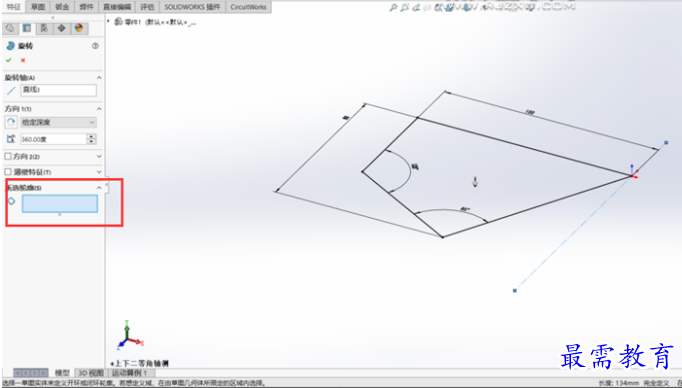The height and width of the screenshot is (388, 682).
Task: Click the contour diamond icon beside selection box
Action: click(x=12, y=201)
